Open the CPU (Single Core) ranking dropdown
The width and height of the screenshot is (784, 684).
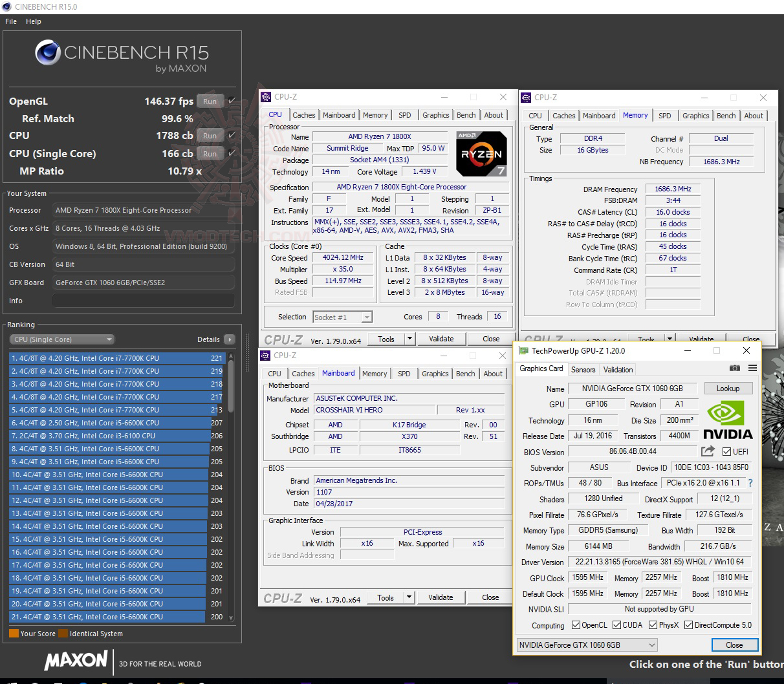pyautogui.click(x=62, y=339)
